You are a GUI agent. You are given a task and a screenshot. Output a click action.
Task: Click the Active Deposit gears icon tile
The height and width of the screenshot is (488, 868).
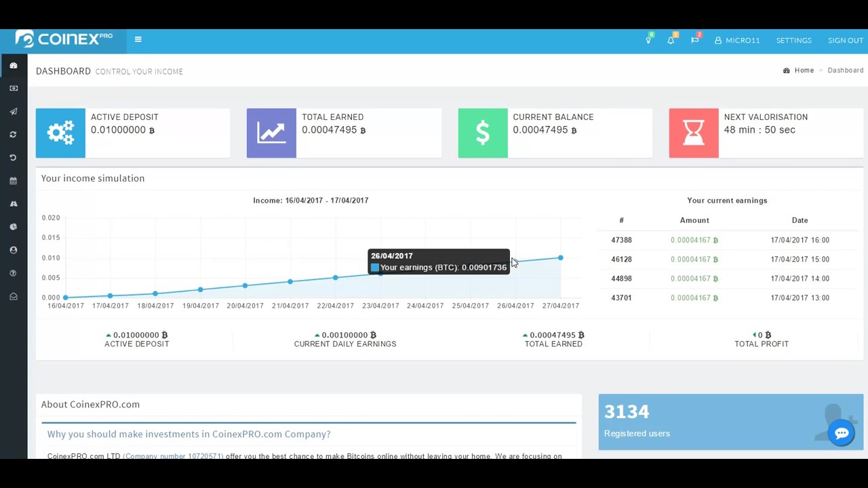point(60,133)
